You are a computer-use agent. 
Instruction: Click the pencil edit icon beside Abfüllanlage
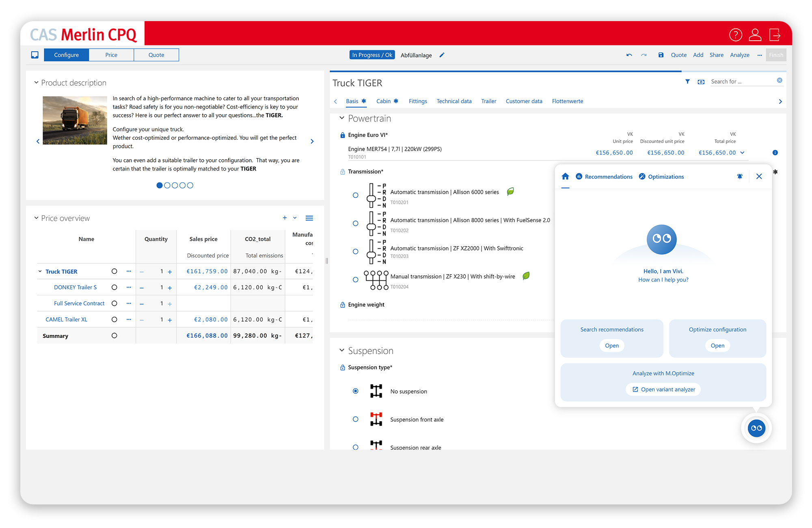(x=442, y=55)
